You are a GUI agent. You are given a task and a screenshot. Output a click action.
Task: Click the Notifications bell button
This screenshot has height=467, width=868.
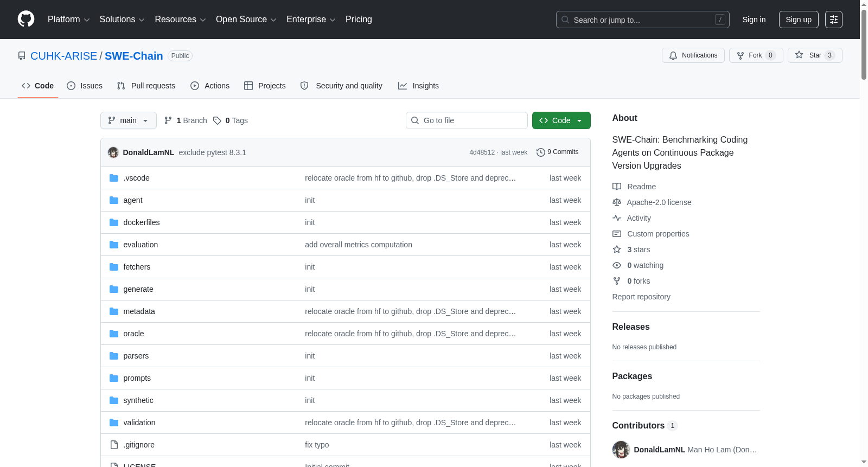(x=693, y=55)
